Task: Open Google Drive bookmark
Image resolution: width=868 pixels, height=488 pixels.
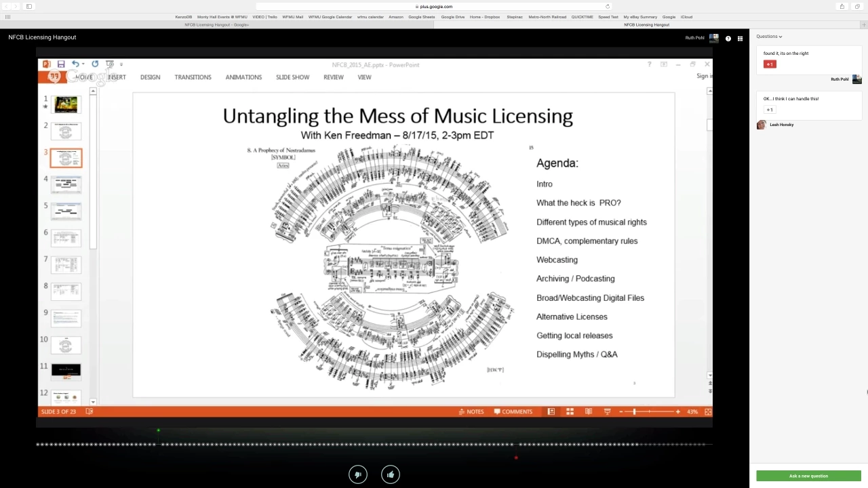Action: (453, 17)
